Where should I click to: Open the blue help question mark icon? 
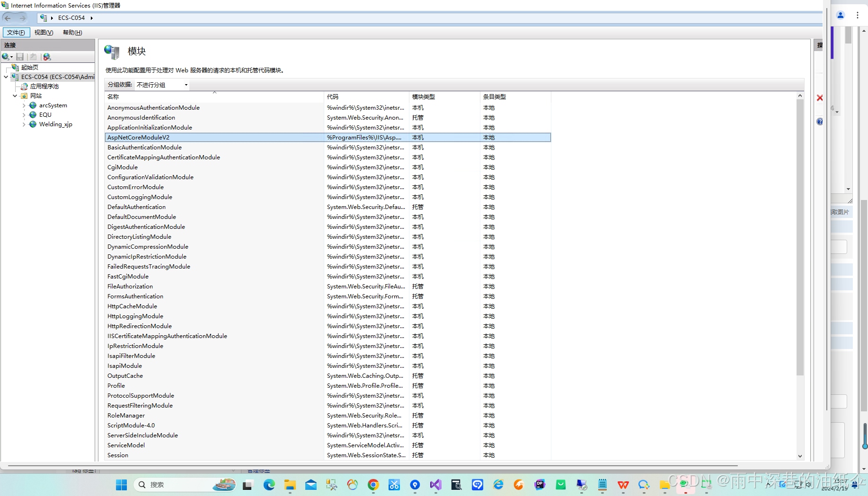click(x=820, y=122)
